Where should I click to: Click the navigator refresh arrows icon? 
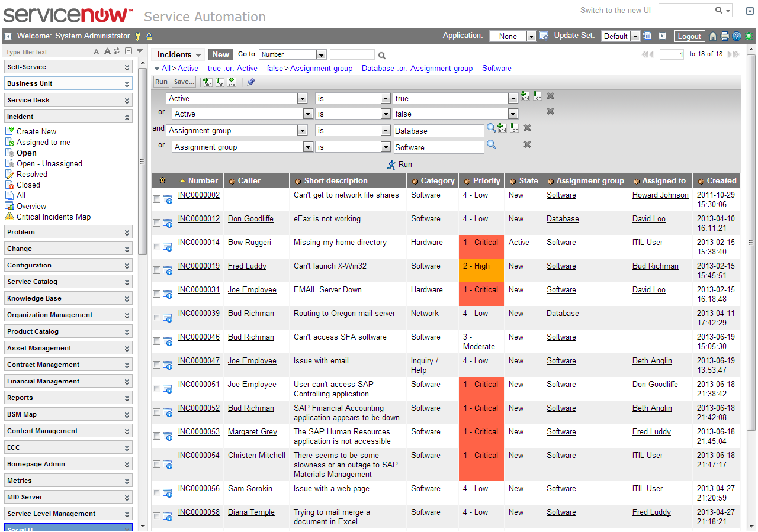coord(117,51)
